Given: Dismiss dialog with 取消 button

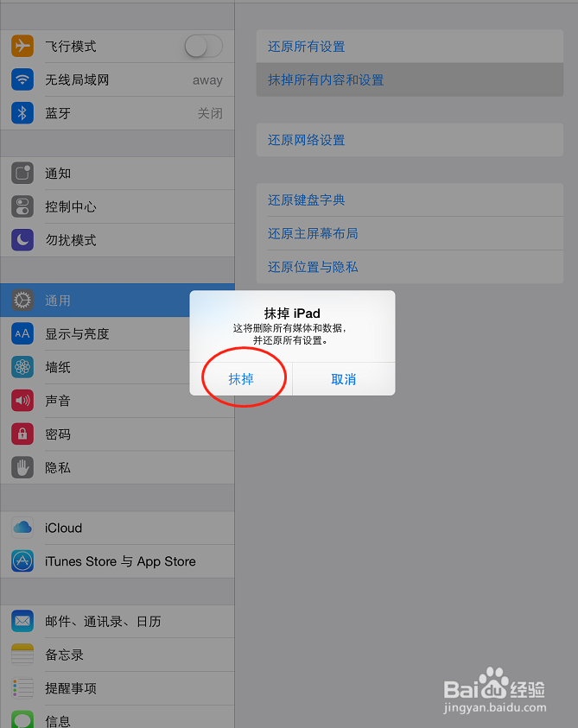Looking at the screenshot, I should coord(344,379).
